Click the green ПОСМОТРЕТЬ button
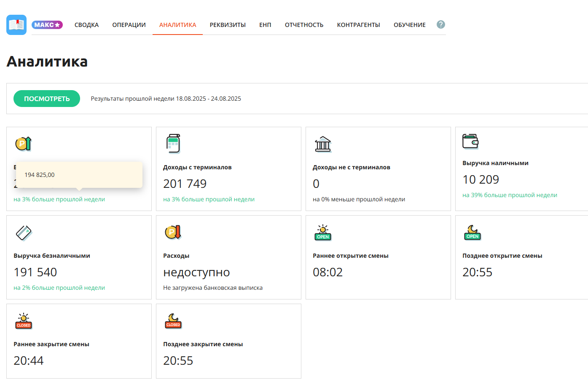The image size is (588, 382). 47,99
